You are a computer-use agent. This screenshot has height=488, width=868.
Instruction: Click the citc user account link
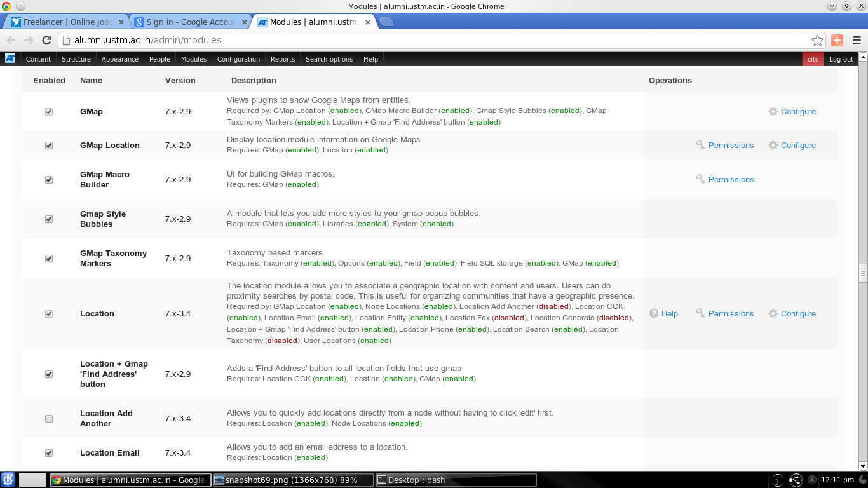(813, 59)
